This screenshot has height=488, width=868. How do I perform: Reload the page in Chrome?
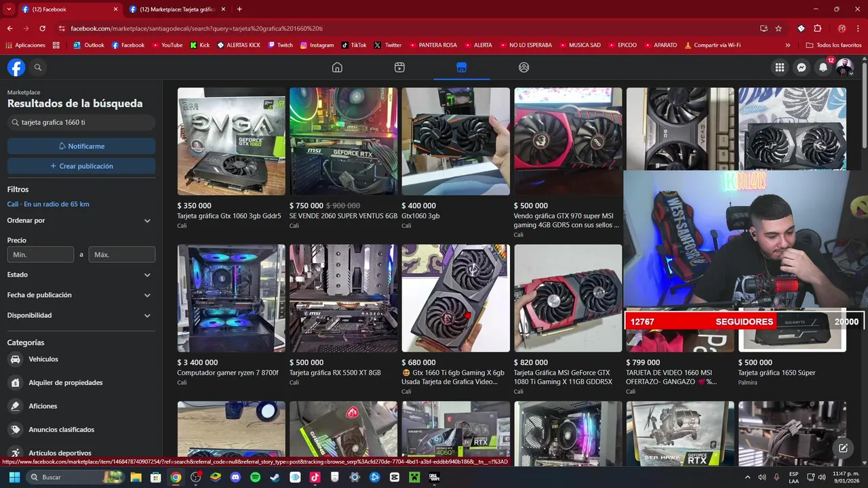click(x=42, y=28)
